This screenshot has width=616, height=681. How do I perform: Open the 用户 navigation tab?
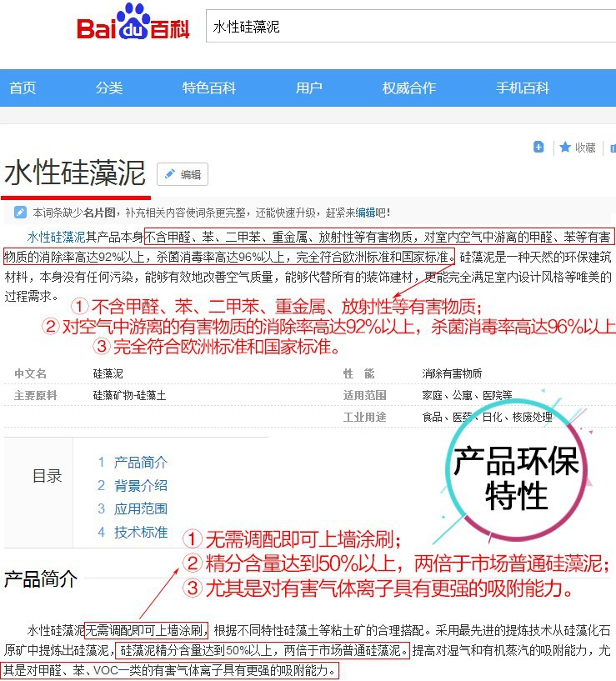coord(309,88)
